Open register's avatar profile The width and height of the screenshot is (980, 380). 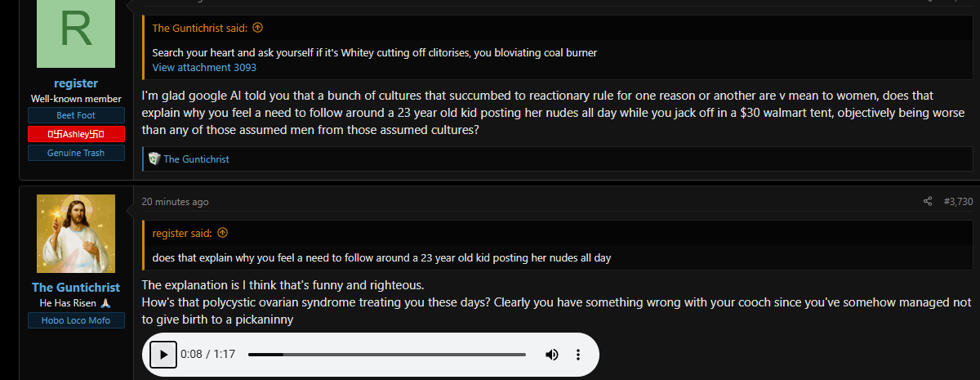[76, 34]
